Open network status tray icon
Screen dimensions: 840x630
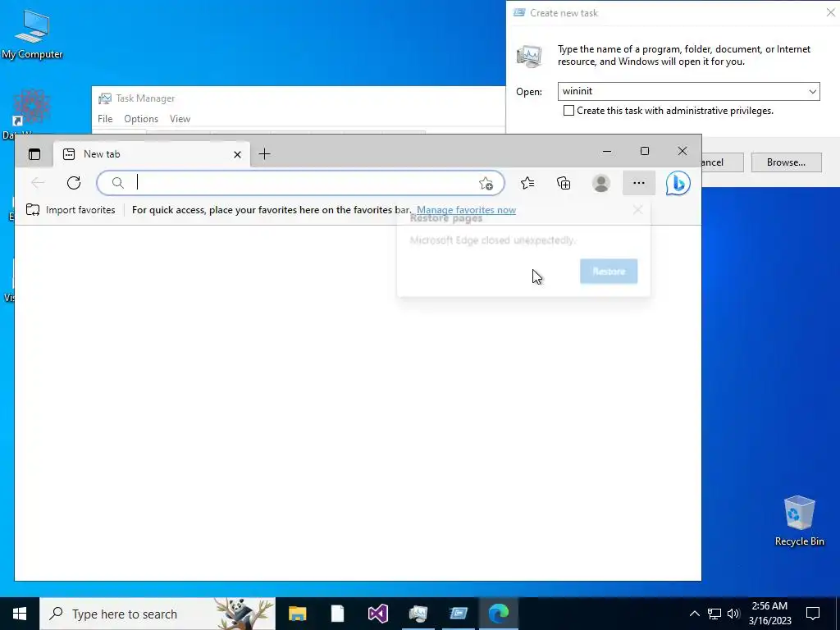coord(714,614)
